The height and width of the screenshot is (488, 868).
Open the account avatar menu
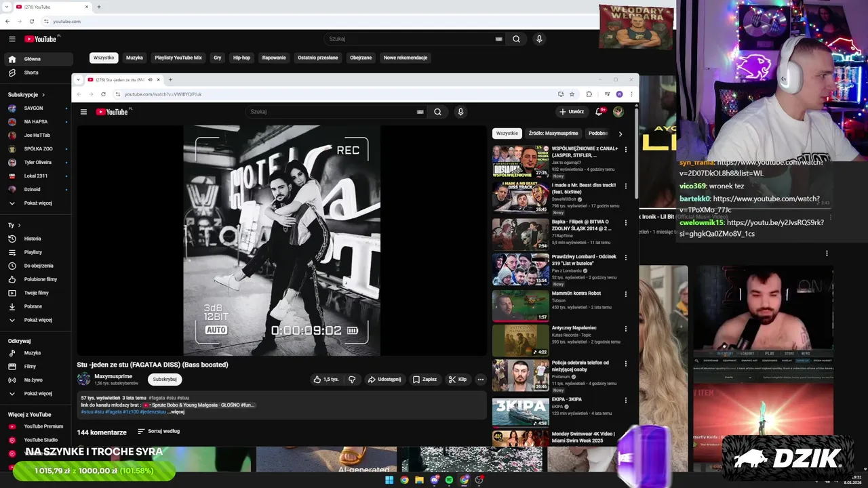pyautogui.click(x=618, y=112)
